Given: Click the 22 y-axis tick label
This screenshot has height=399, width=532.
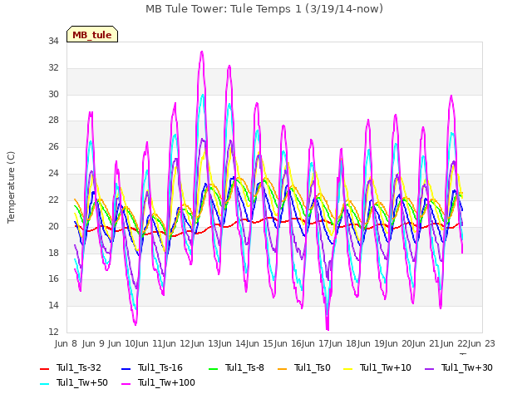Looking at the screenshot, I should click(x=53, y=199).
